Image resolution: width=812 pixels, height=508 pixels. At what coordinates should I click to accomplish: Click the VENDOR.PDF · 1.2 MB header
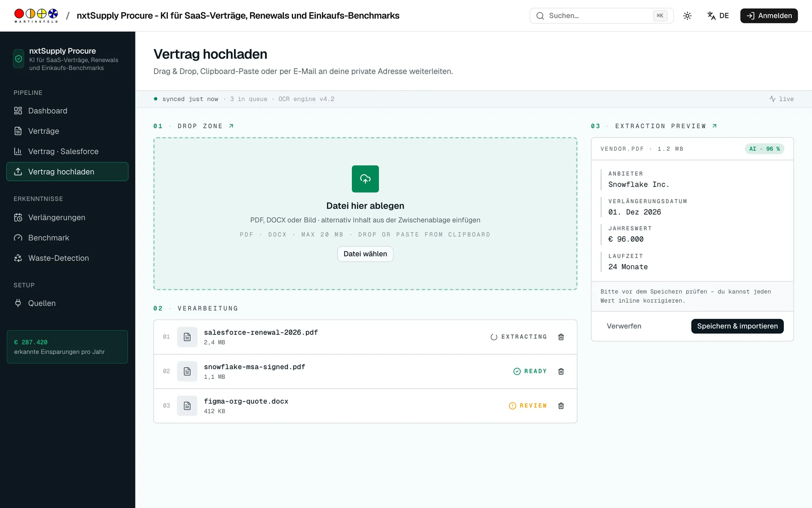coord(642,149)
